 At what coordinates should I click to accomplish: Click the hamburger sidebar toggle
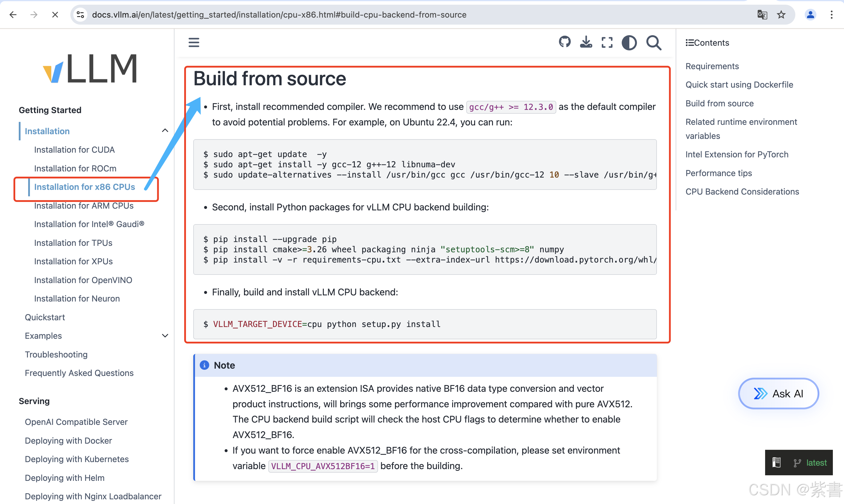click(x=194, y=42)
